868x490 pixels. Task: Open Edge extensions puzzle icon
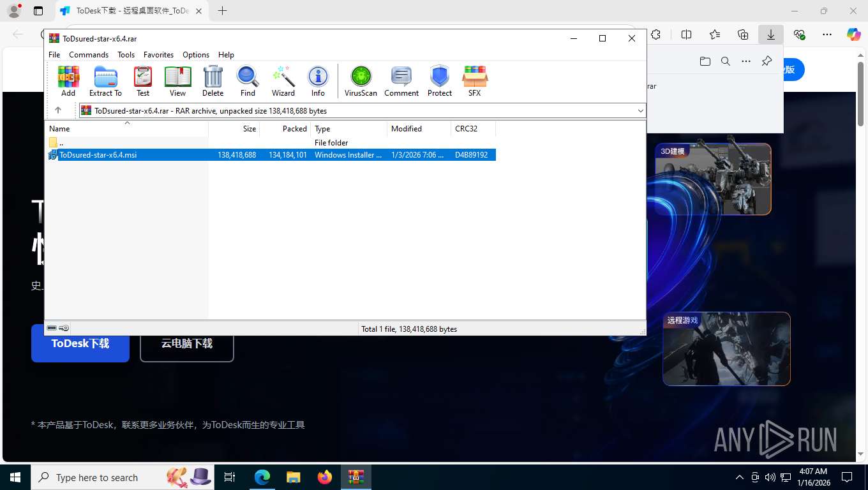655,34
